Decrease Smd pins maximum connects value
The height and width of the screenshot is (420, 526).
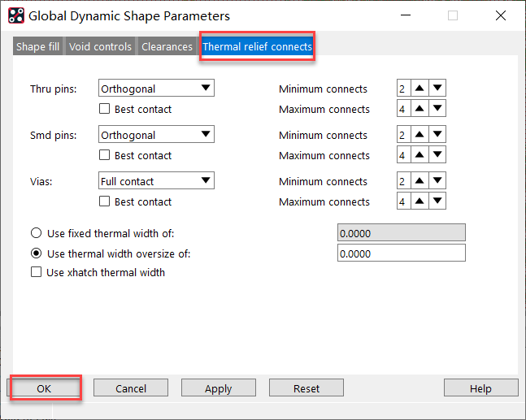click(438, 155)
